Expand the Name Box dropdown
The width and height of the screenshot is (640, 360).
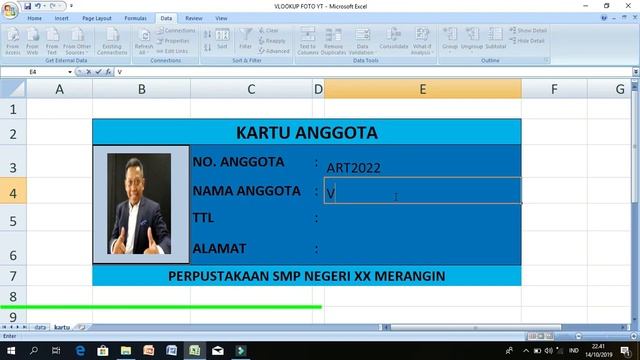[70, 72]
